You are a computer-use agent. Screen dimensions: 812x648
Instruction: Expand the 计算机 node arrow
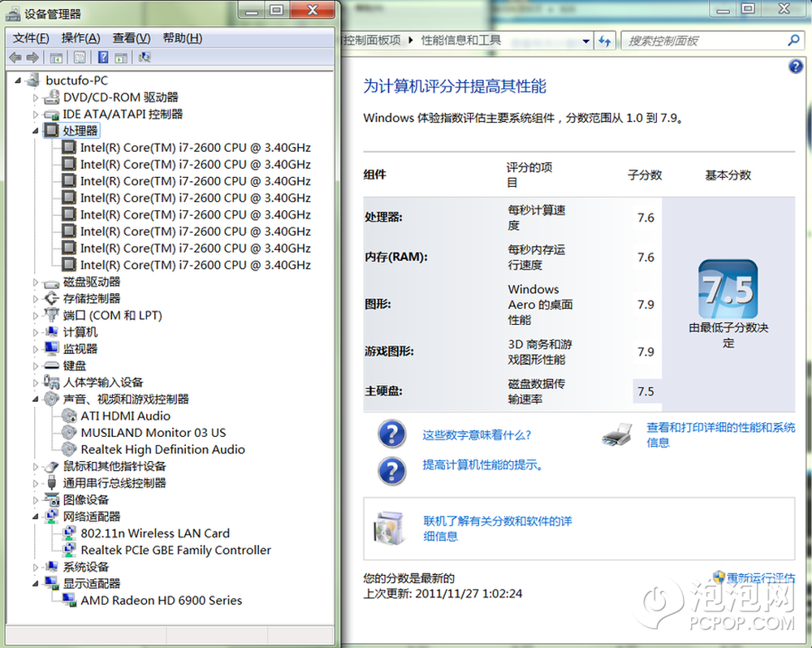(x=36, y=333)
